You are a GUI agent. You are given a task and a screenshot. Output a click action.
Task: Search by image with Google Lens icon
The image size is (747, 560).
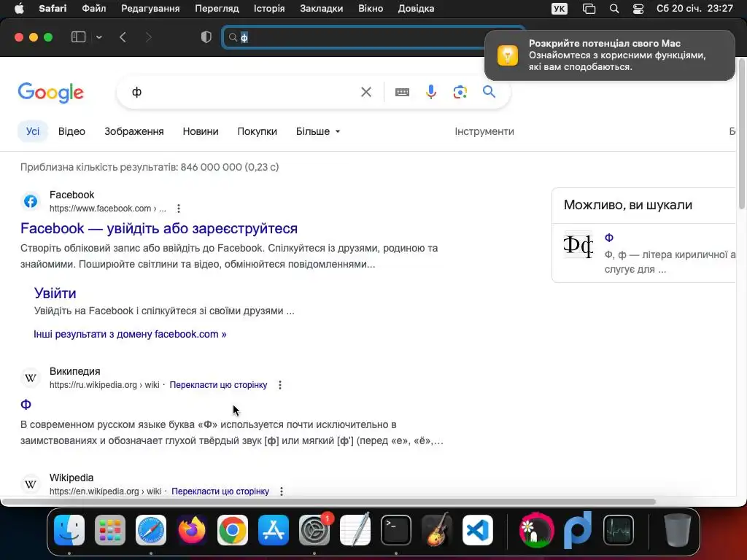[x=460, y=92]
